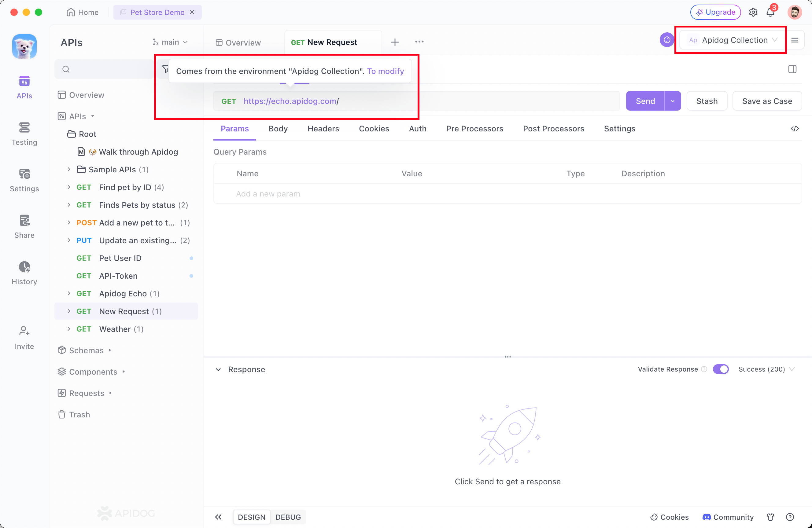Open project Settings in sidebar
Viewport: 812px width, 528px height.
coord(24,180)
